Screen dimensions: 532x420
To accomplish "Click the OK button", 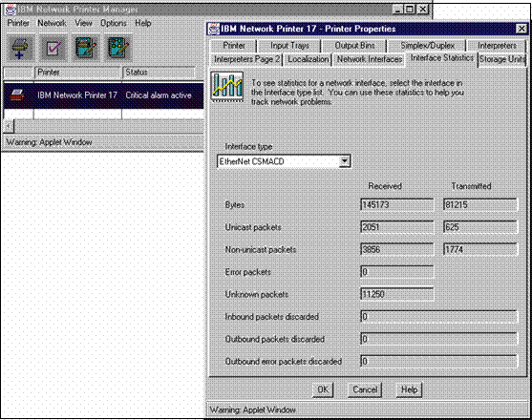I will 323,389.
